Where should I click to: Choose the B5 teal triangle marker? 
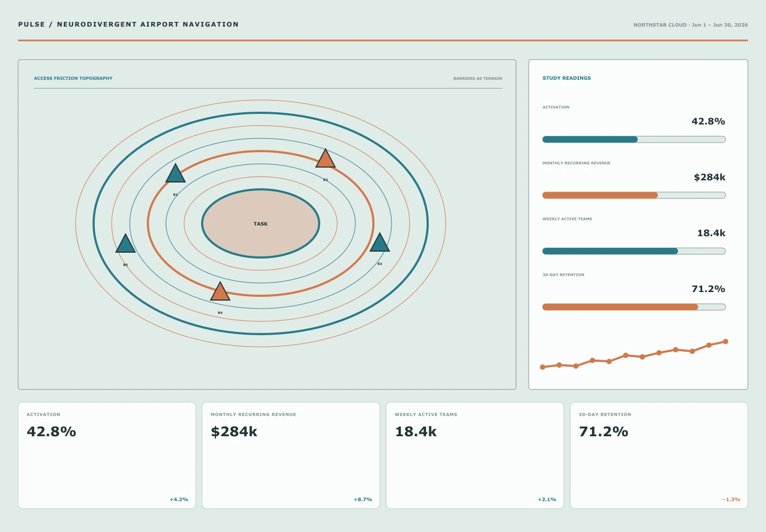[126, 245]
